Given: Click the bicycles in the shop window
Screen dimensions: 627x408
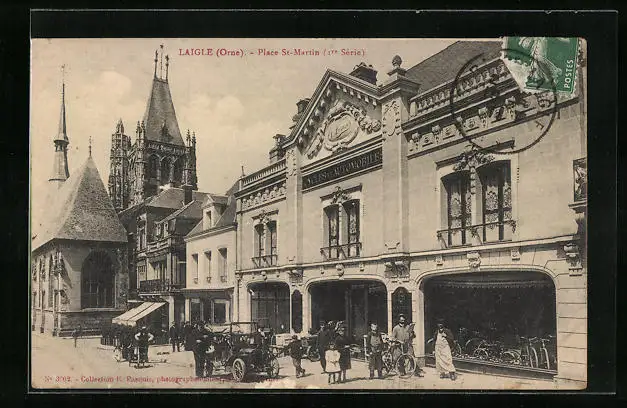Looking at the screenshot, I should click(x=505, y=350).
